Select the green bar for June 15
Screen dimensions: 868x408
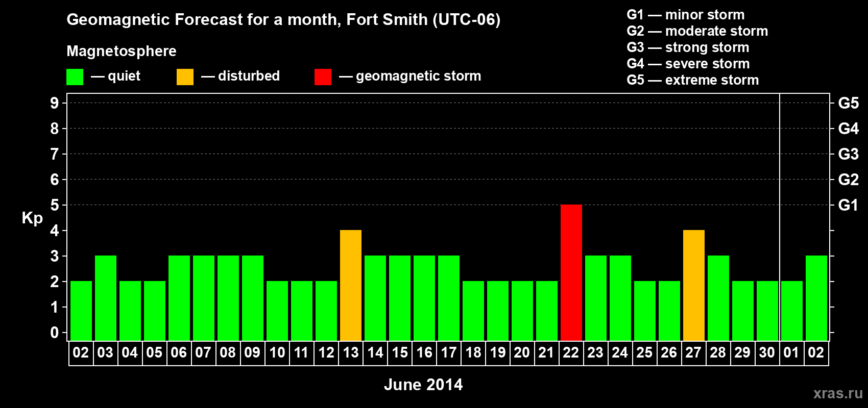pos(399,298)
